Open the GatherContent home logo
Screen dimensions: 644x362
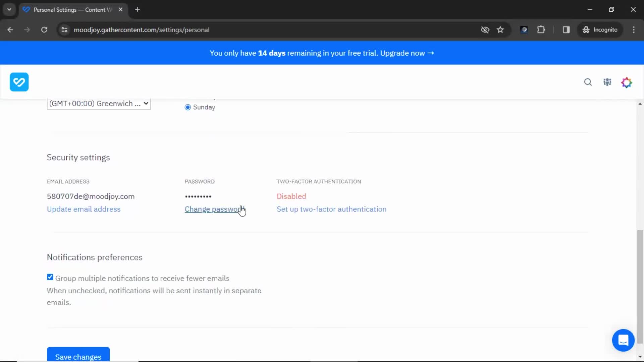(x=19, y=82)
